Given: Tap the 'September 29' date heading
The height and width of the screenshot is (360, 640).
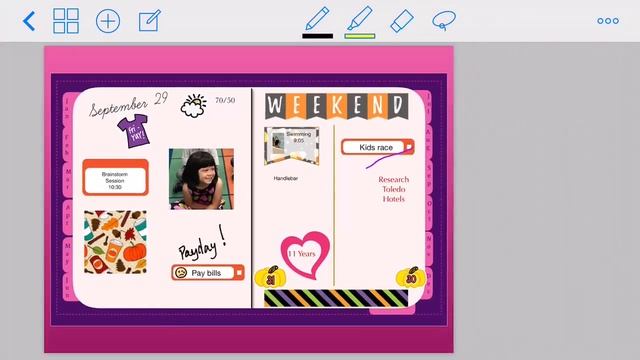Looking at the screenshot, I should [128, 104].
